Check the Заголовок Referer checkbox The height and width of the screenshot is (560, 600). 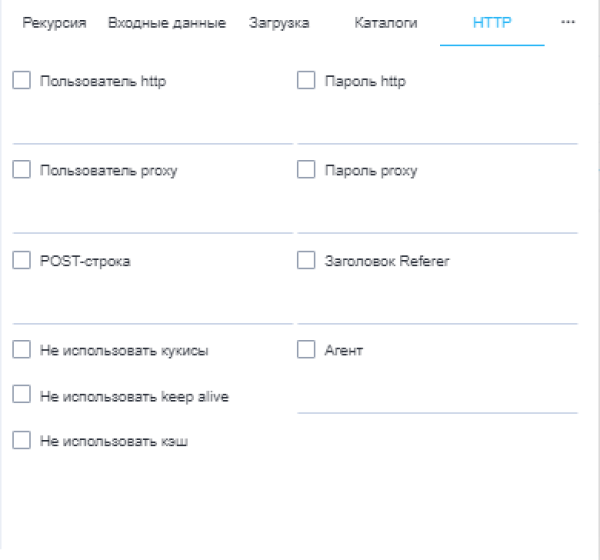pos(306,260)
